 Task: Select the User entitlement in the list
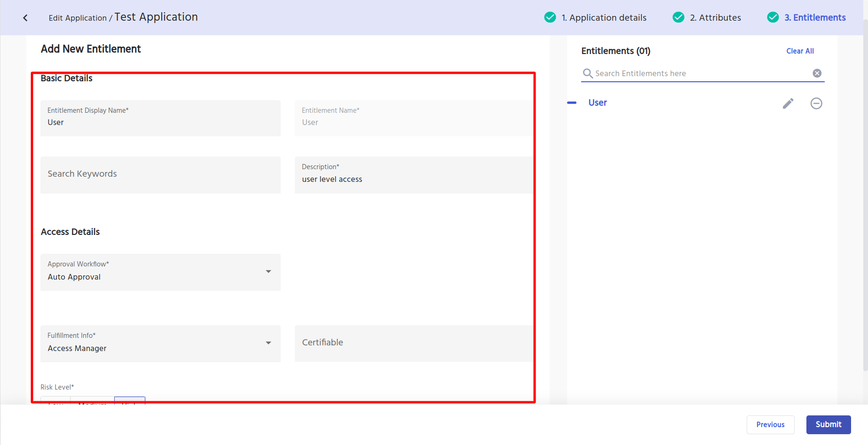click(598, 103)
